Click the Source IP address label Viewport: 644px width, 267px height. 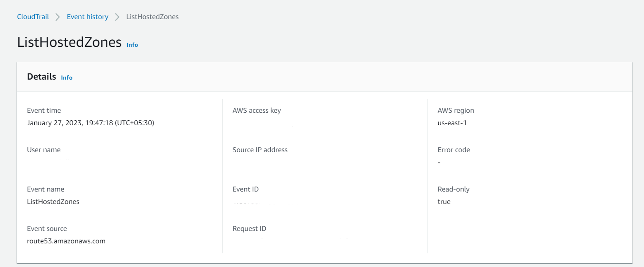tap(260, 150)
